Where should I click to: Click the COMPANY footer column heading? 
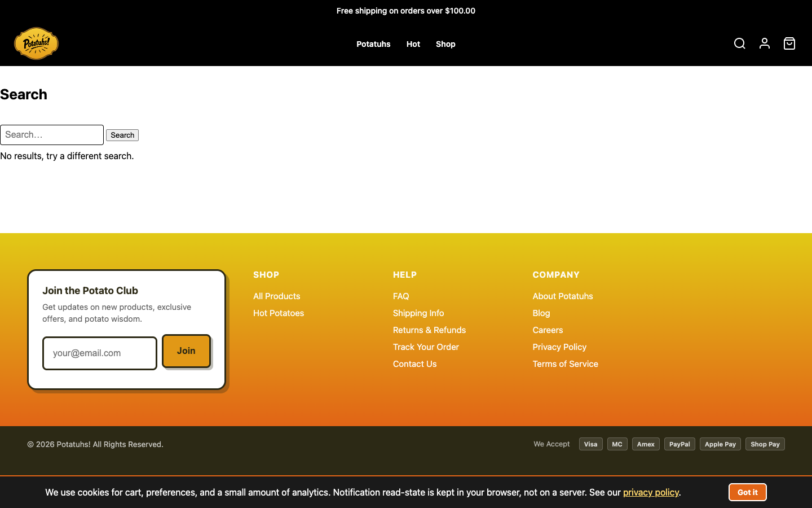pyautogui.click(x=556, y=275)
